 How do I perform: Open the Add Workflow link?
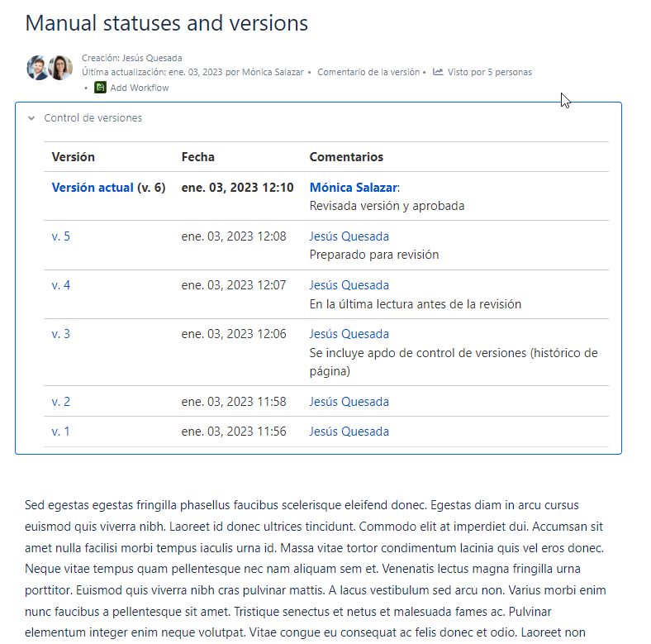(140, 88)
